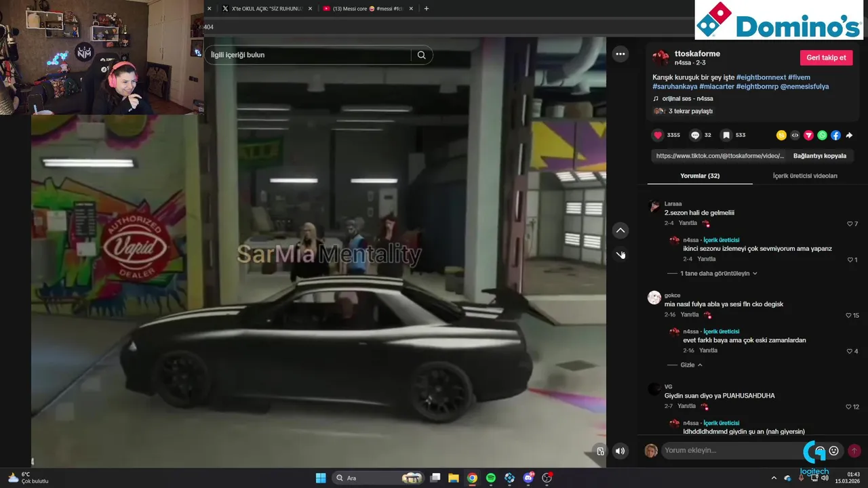This screenshot has width=868, height=488.
Task: Open Discord from the taskbar
Action: coord(528,478)
